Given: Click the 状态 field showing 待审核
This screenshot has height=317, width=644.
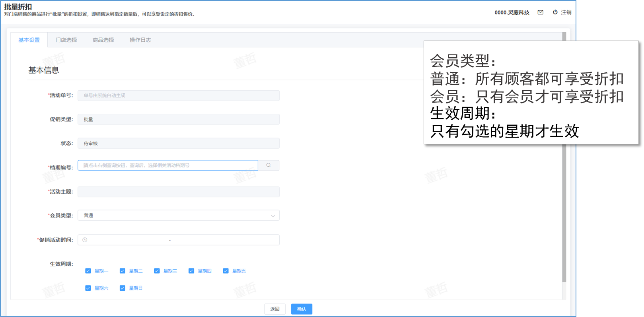Looking at the screenshot, I should pos(179,143).
